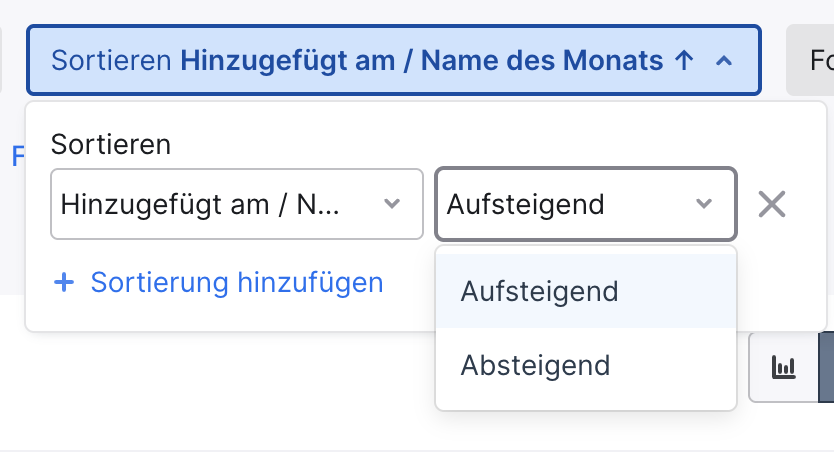Click the chevron in the column field dropdown
This screenshot has height=454, width=834.
(x=392, y=204)
